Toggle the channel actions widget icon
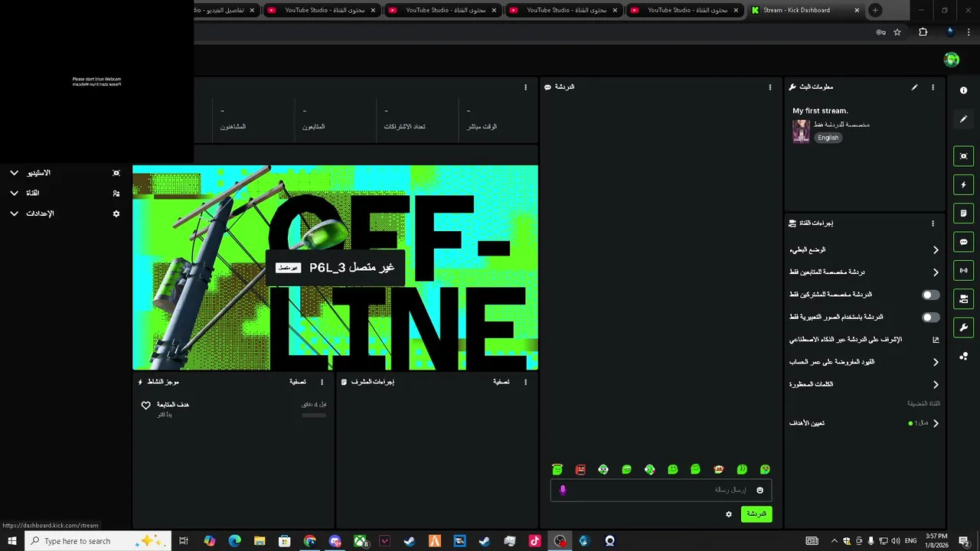980x551 pixels. tap(963, 299)
